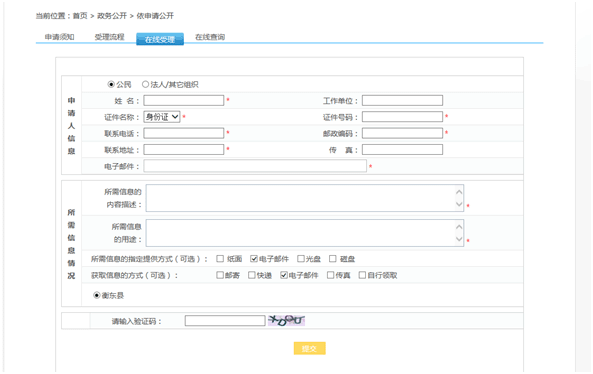Check the 光盘 checkbox
593x374 pixels.
pos(301,259)
